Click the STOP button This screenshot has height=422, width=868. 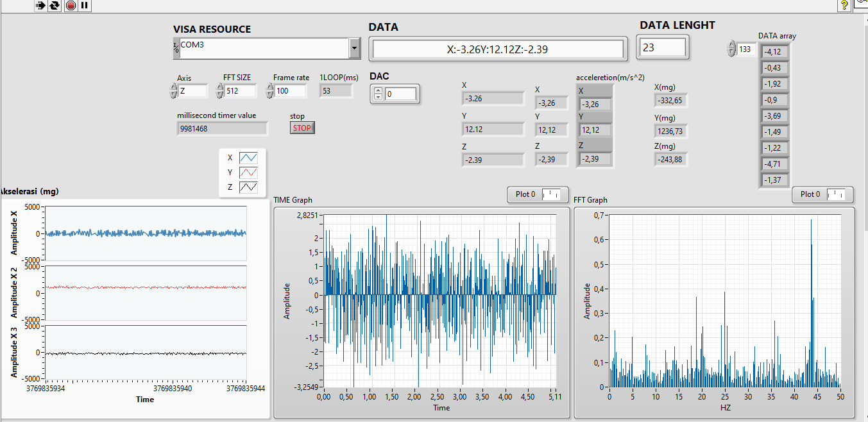[x=302, y=128]
